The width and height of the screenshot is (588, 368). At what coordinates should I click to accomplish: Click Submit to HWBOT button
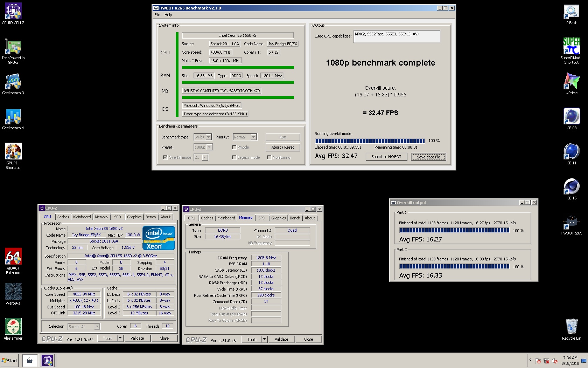pyautogui.click(x=386, y=157)
